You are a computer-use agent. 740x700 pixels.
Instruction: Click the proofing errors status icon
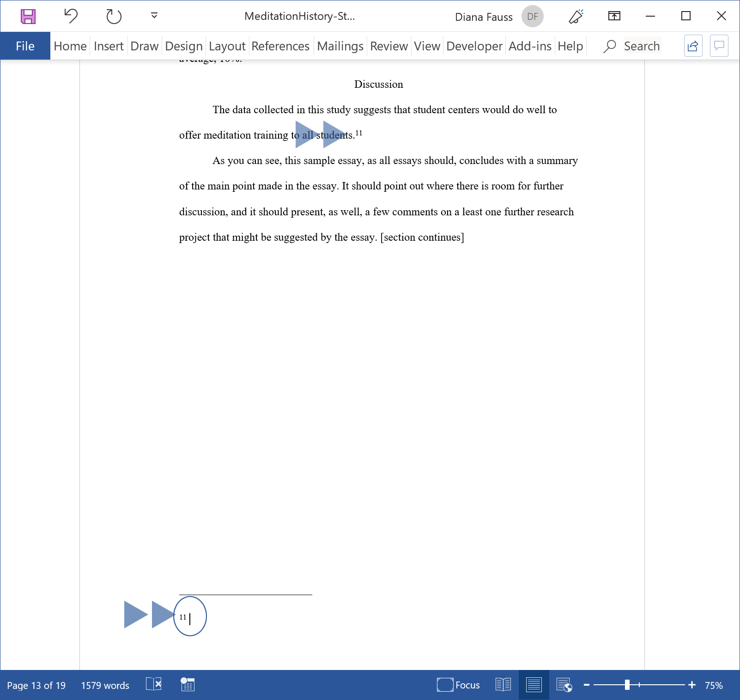click(154, 684)
